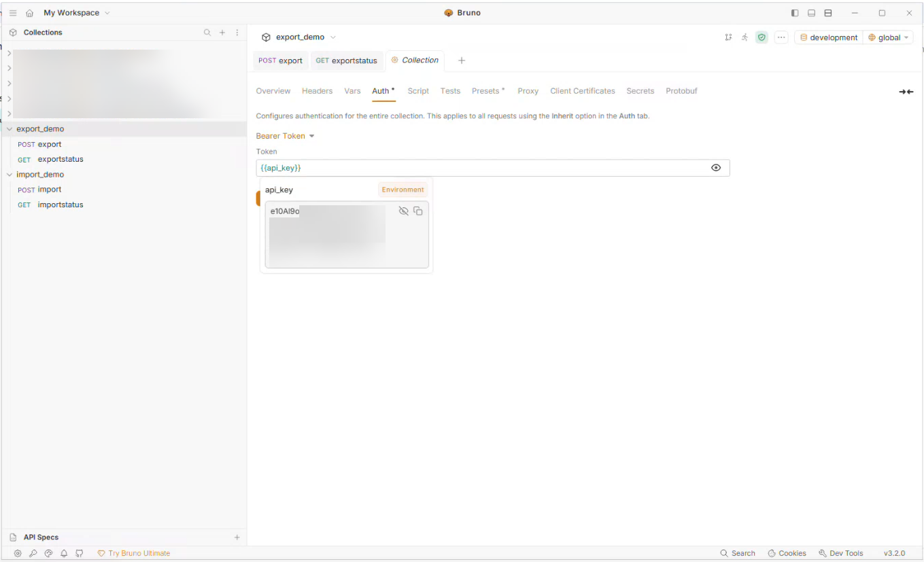The width and height of the screenshot is (924, 562).
Task: Open the Tests tab
Action: click(450, 91)
